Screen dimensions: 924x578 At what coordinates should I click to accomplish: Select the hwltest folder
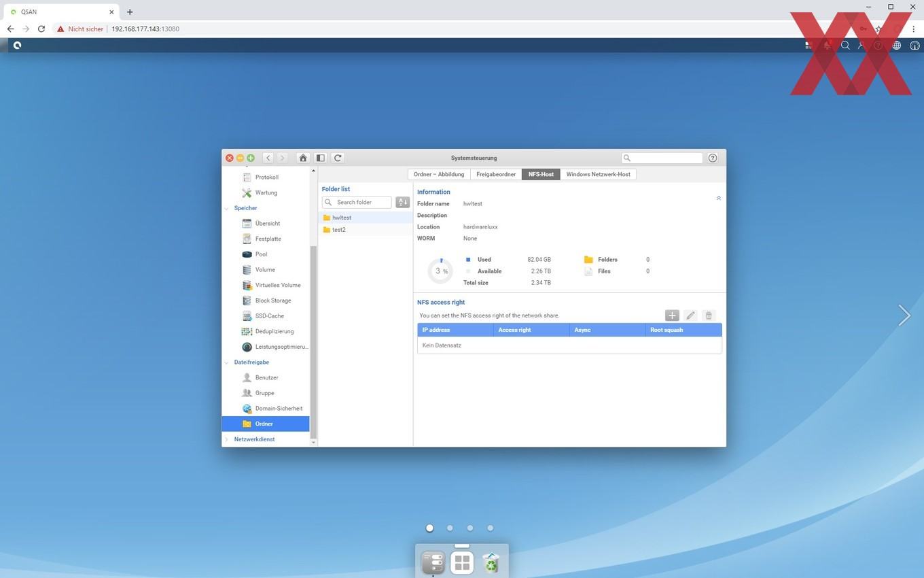point(366,218)
